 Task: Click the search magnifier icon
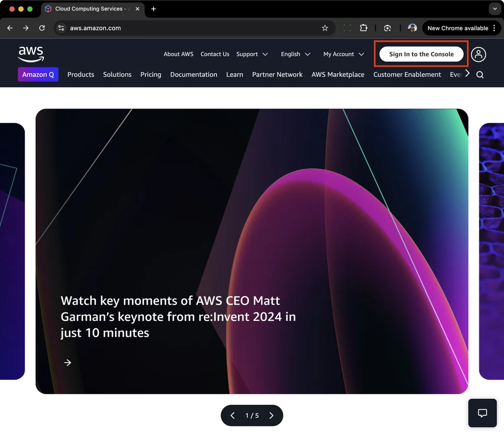[480, 75]
